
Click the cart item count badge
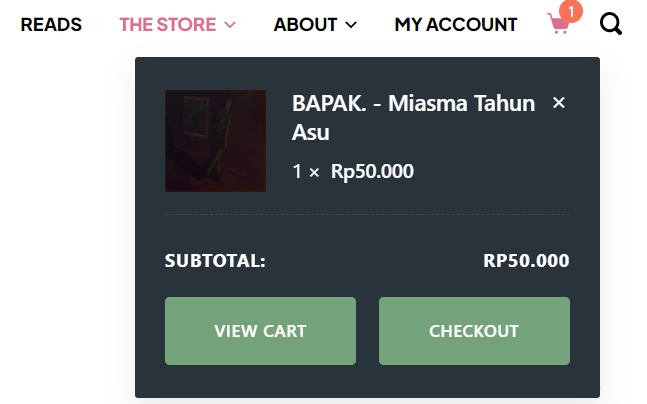[572, 12]
